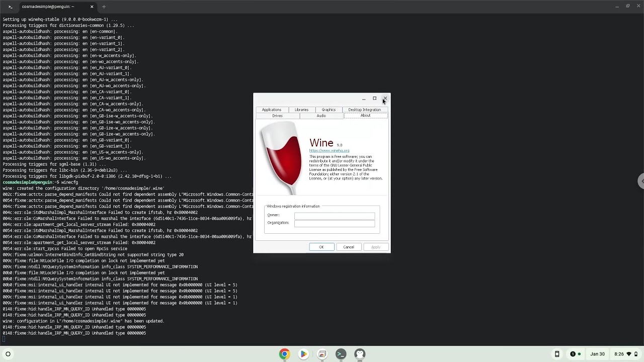Click the greyed-out Apply button
Viewport: 644px width, 362px height.
pos(376,247)
